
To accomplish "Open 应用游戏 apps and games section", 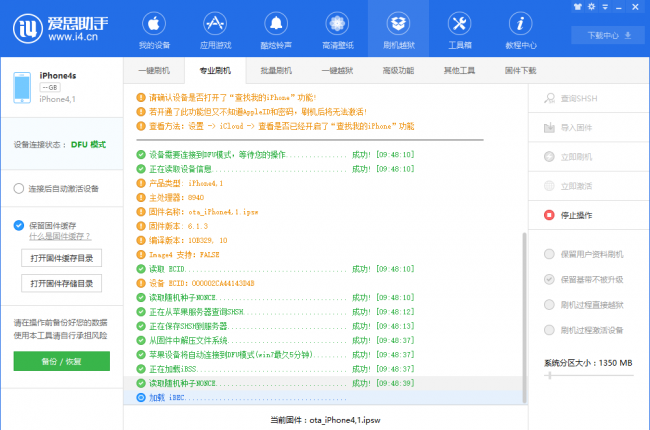I will [x=215, y=30].
